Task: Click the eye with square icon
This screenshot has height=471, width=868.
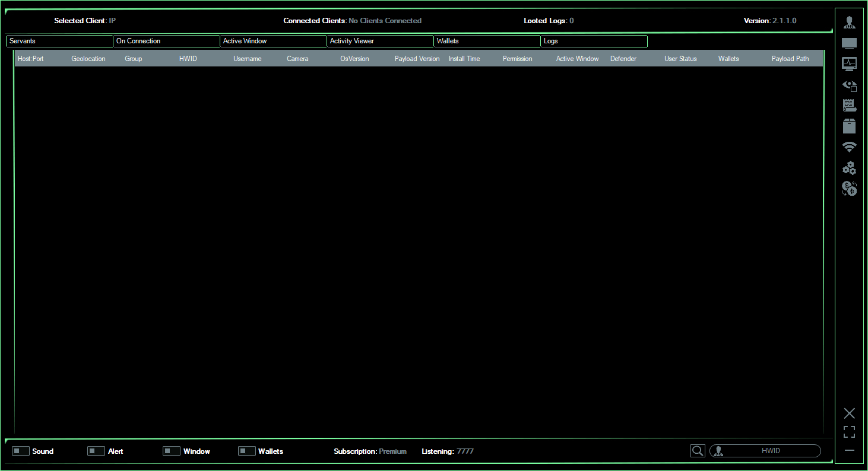Action: tap(849, 85)
